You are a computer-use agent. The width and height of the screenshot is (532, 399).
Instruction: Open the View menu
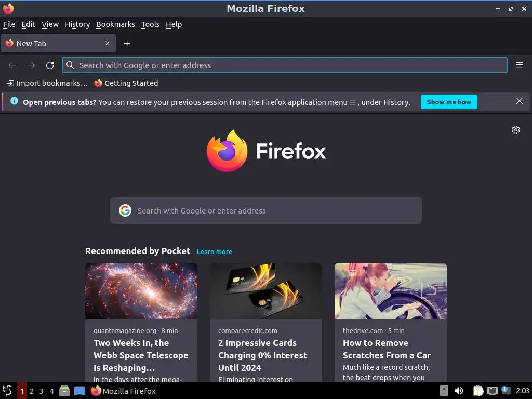[50, 24]
